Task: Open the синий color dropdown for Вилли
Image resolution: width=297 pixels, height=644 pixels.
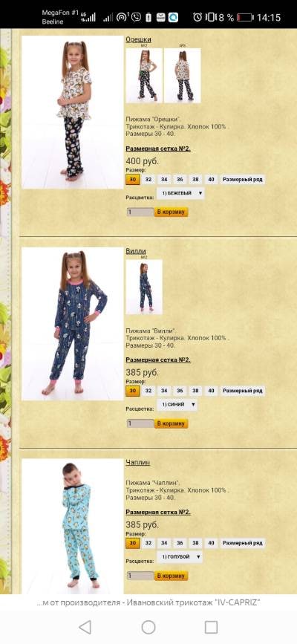Action: (177, 405)
